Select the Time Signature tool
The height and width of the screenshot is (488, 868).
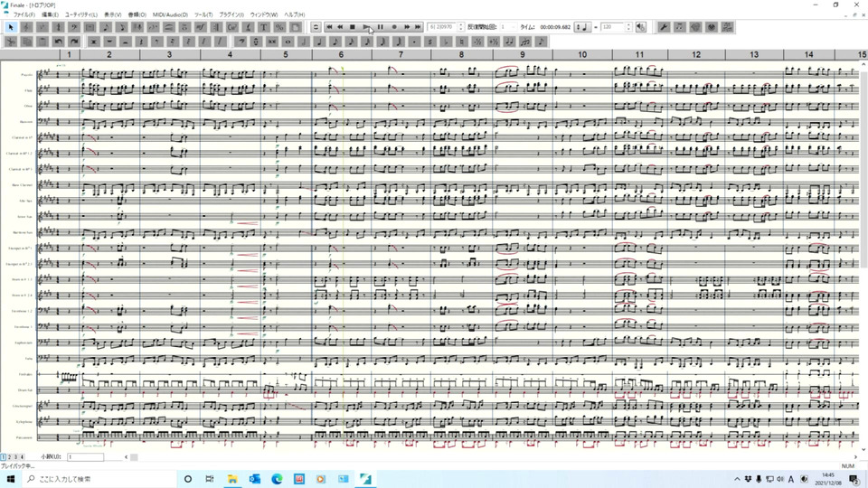click(58, 27)
